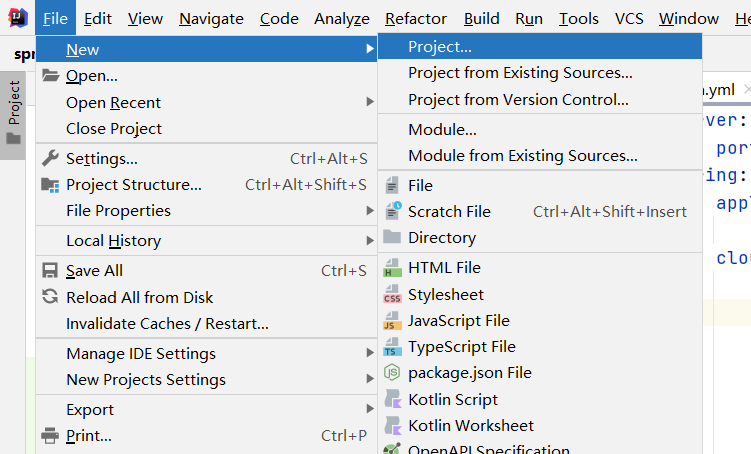Open the Project tool window tab
The height and width of the screenshot is (454, 751).
point(13,115)
